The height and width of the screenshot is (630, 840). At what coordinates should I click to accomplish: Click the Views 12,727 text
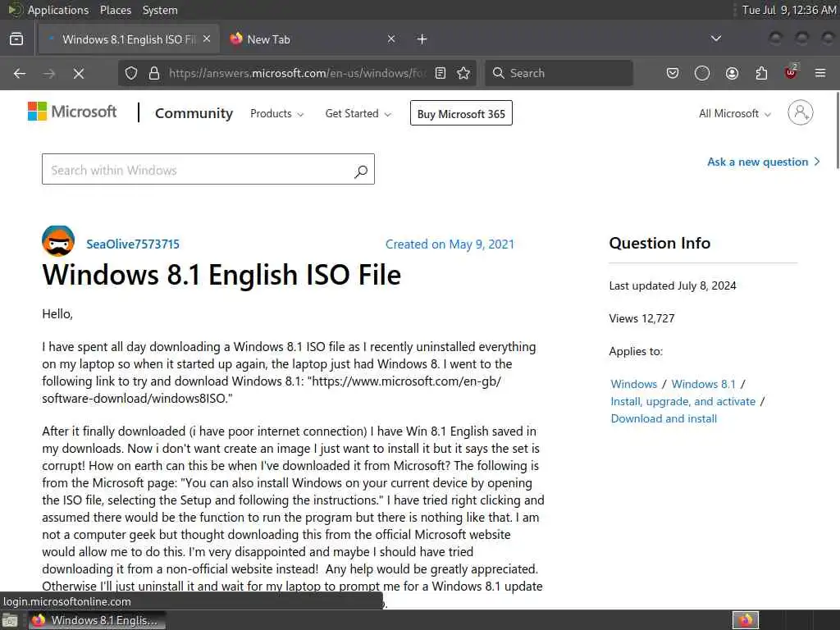(641, 318)
